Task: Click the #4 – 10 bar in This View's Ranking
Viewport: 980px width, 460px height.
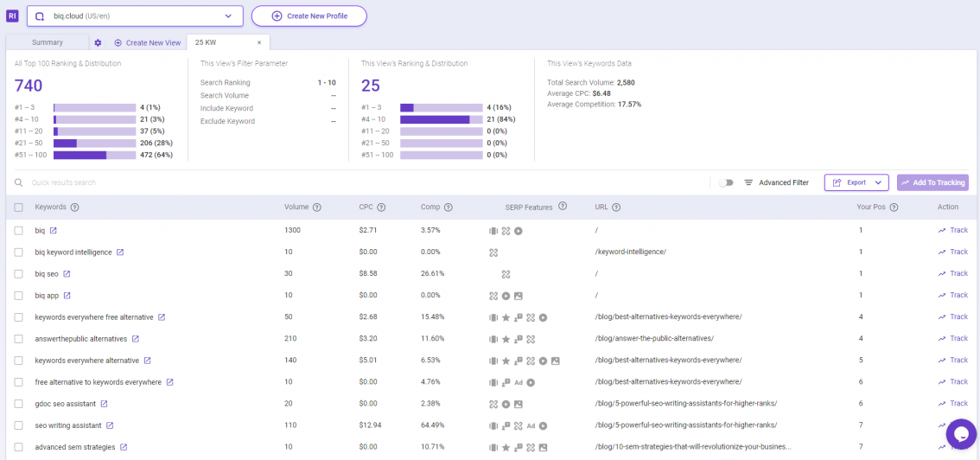Action: pyautogui.click(x=442, y=119)
